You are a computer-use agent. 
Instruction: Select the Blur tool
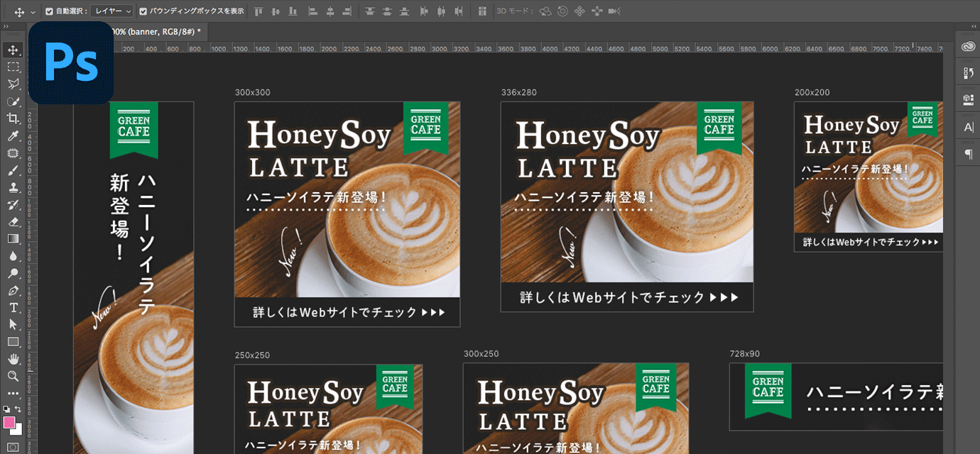[x=13, y=256]
